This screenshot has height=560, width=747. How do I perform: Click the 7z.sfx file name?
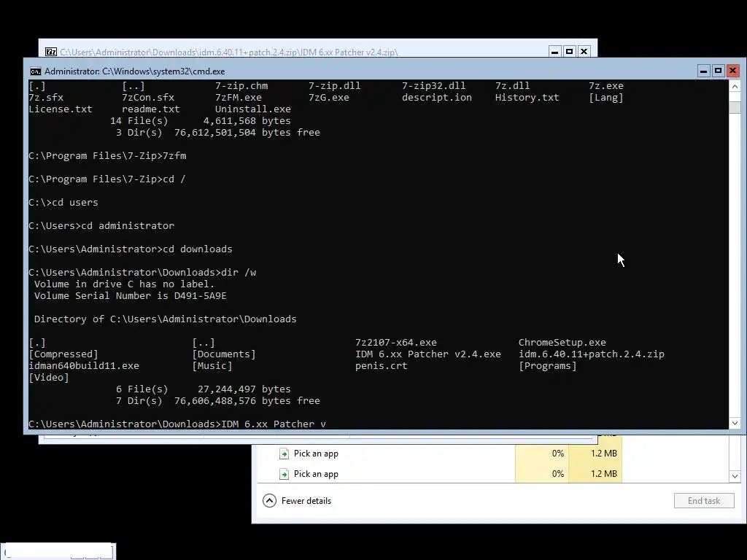point(46,98)
